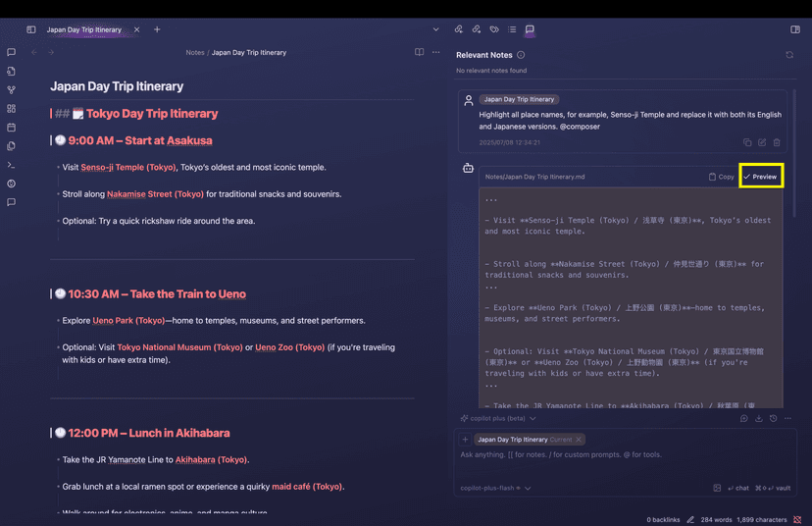Screen dimensions: 812x526
Task: Open the graph view from the left ribbon
Action: coord(12,89)
